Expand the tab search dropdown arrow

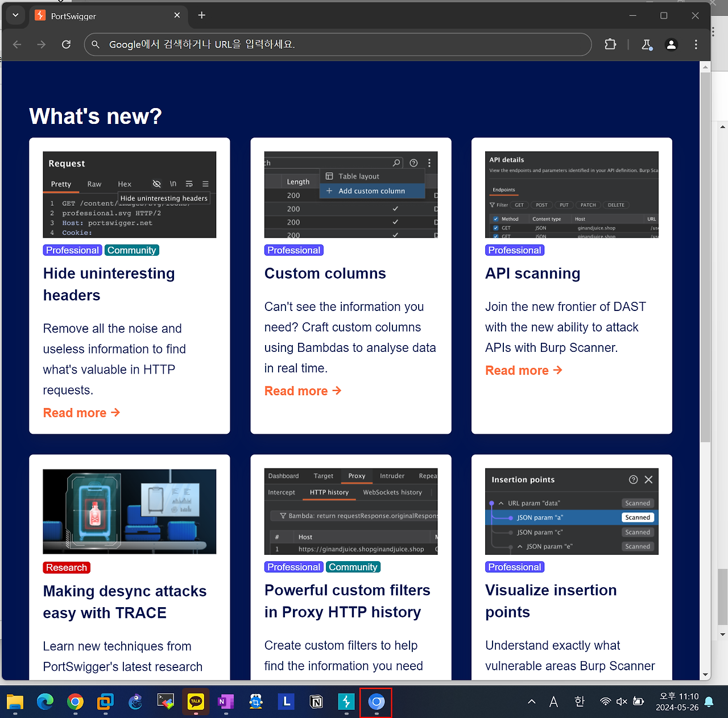[15, 15]
